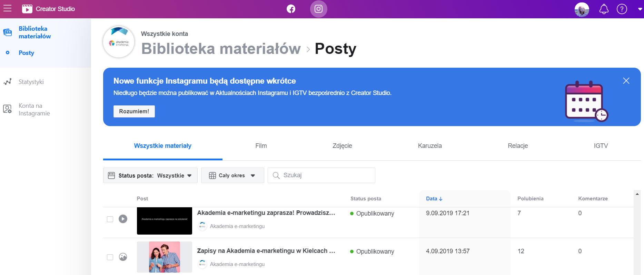Open post titled Akademia e-marketingu zaprasza
The width and height of the screenshot is (644, 275).
[266, 213]
